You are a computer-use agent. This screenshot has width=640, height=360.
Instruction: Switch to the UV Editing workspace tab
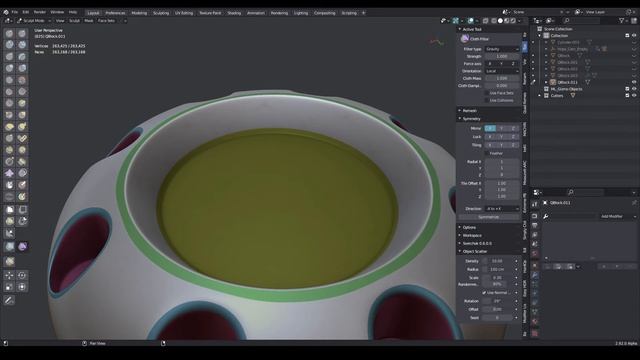(x=184, y=13)
